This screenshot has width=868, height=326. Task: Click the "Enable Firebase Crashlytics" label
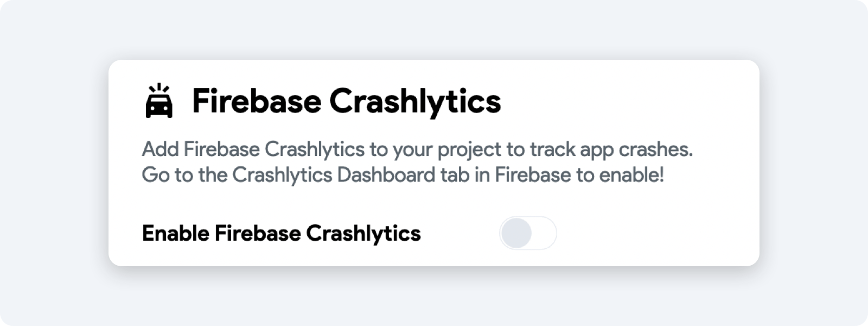click(x=281, y=234)
